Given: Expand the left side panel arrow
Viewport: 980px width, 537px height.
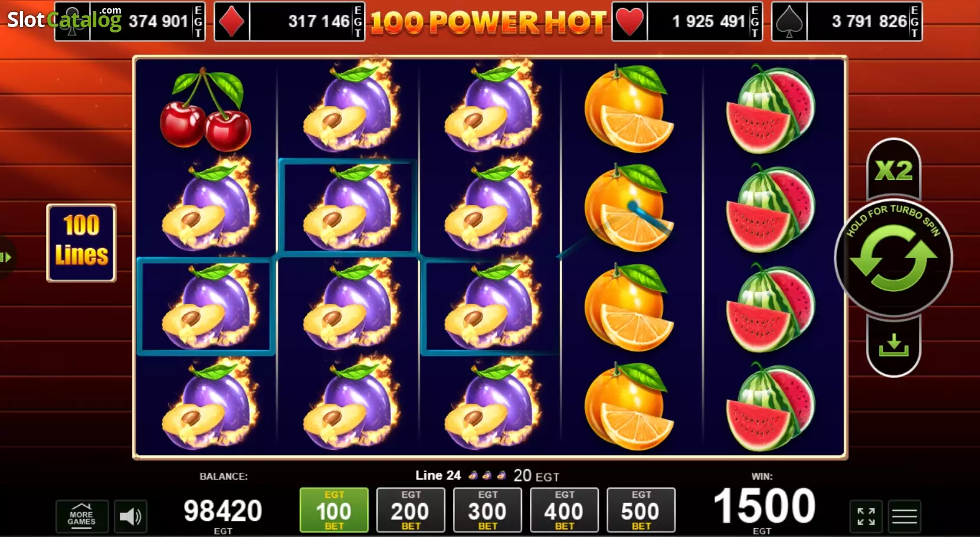Looking at the screenshot, I should click(x=6, y=257).
